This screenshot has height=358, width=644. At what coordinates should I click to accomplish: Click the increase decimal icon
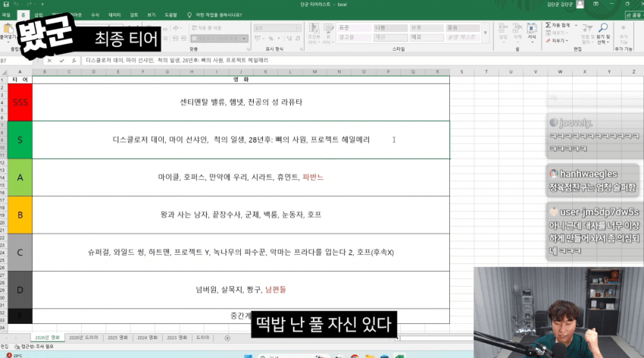click(x=289, y=38)
